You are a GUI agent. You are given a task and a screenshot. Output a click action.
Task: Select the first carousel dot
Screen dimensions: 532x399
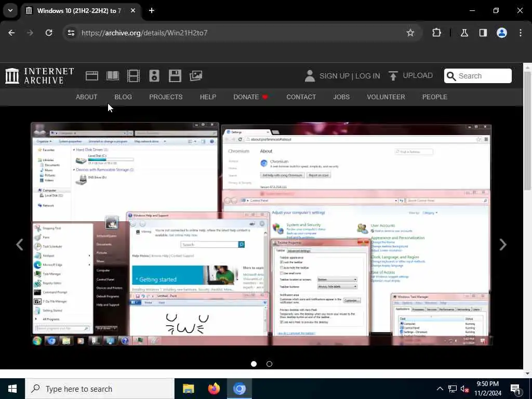pos(254,364)
